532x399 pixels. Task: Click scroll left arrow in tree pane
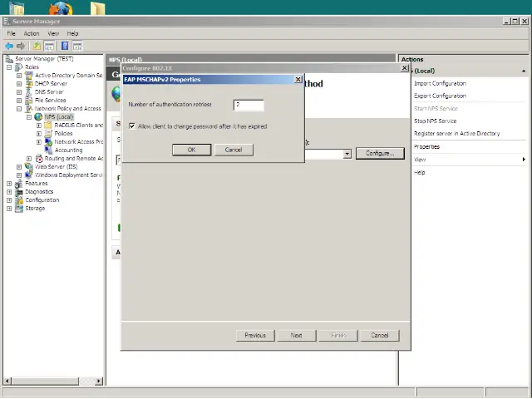point(7,381)
